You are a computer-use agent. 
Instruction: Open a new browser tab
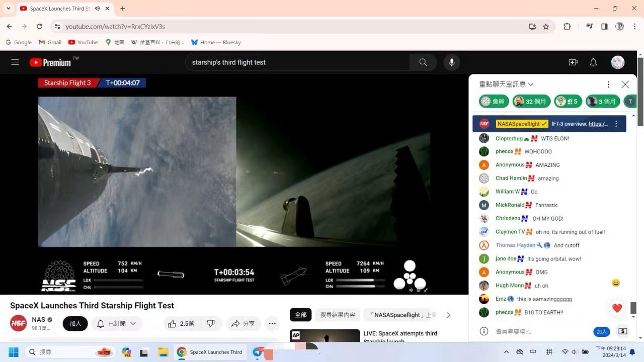(x=122, y=9)
